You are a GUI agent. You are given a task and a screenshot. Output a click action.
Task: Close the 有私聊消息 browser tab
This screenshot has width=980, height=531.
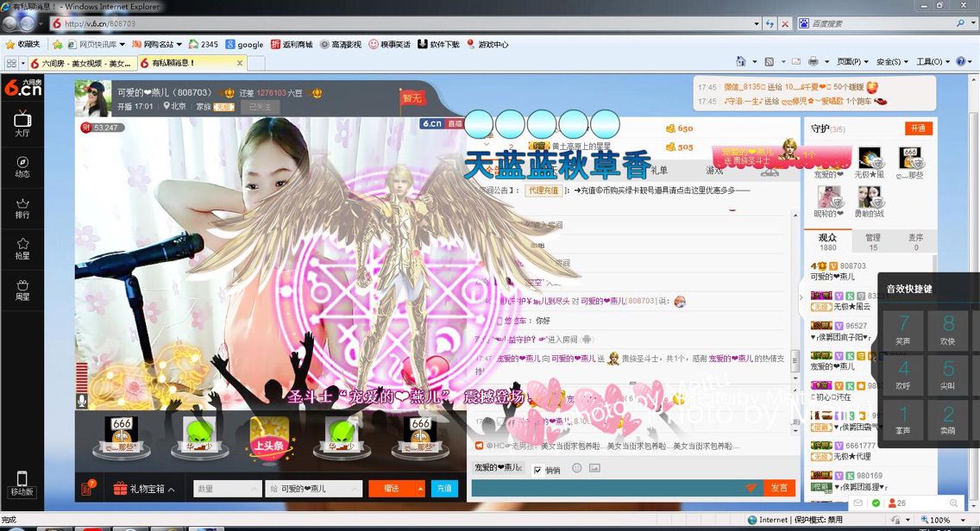tap(239, 63)
